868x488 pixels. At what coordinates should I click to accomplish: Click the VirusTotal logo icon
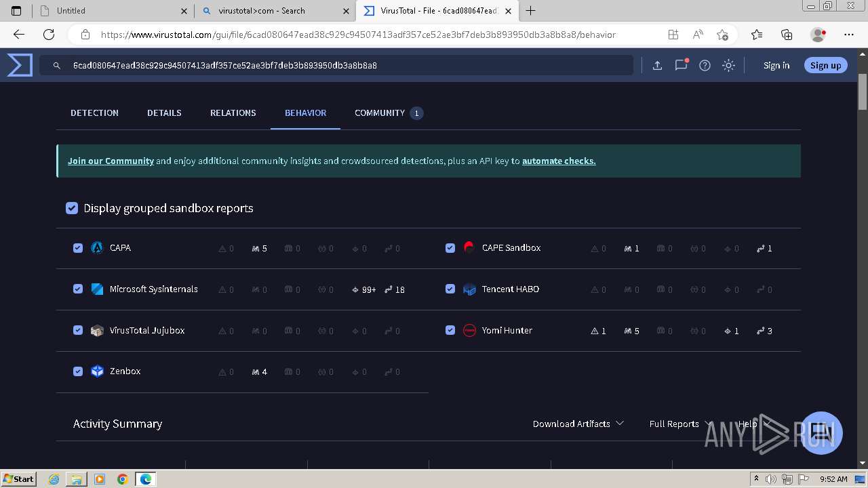click(20, 65)
